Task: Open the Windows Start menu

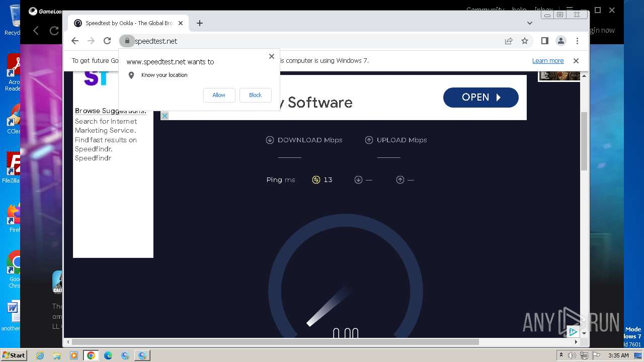Action: point(14,355)
